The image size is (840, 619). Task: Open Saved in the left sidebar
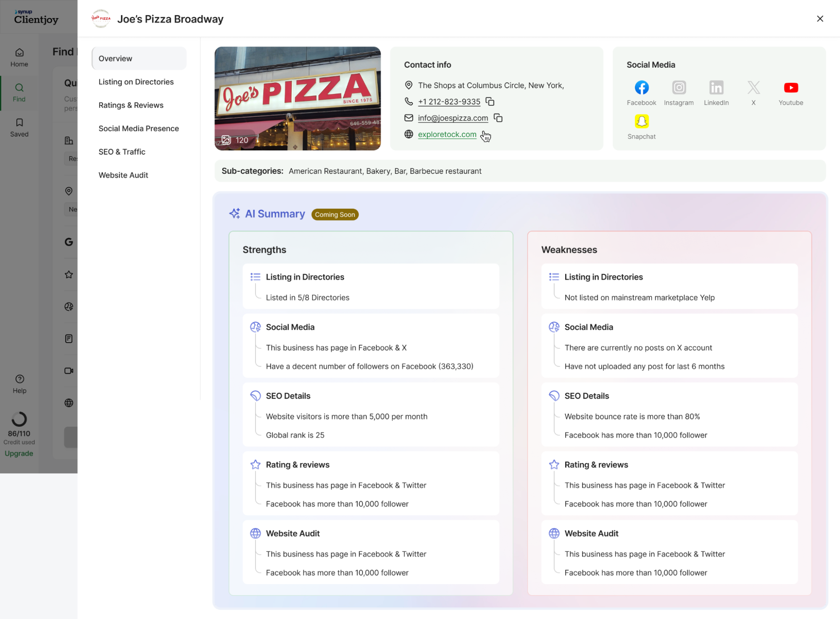tap(19, 128)
